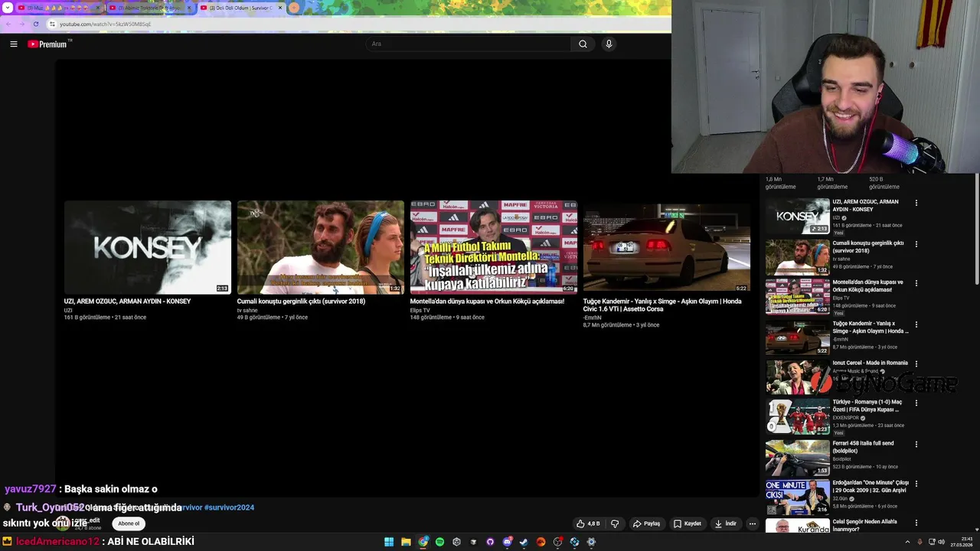The height and width of the screenshot is (551, 980).
Task: Open sidebar Erdoğan One Minute thumbnail
Action: [x=798, y=497]
